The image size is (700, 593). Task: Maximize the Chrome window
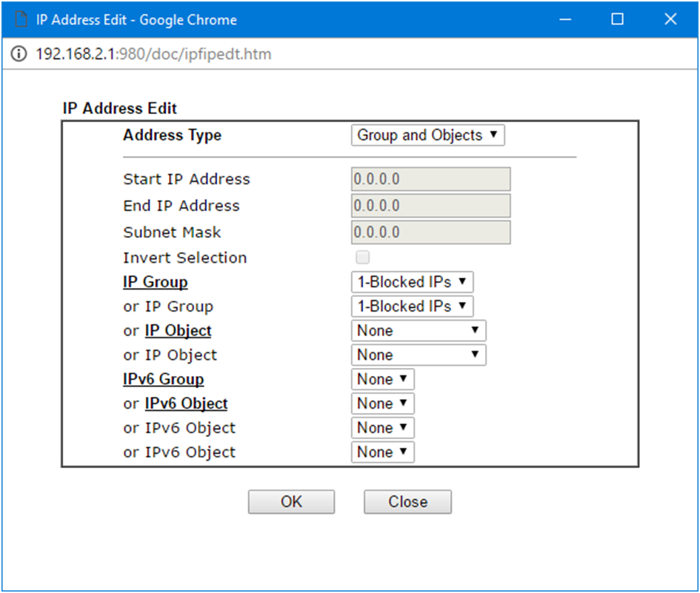[x=617, y=19]
